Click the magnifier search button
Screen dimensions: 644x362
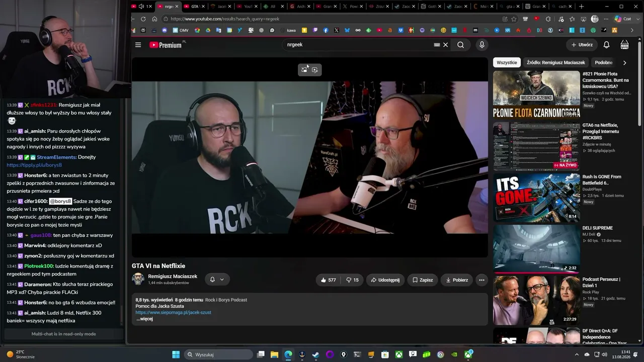click(x=460, y=45)
